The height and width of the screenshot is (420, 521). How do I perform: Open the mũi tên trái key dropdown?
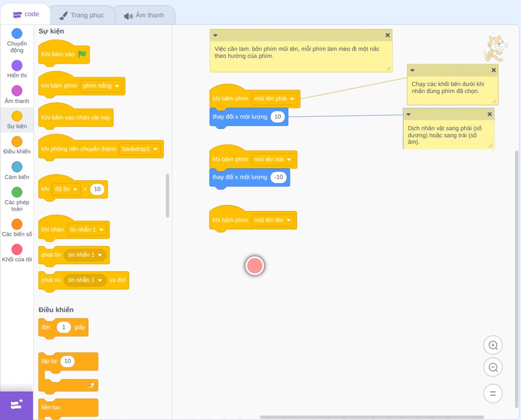[x=272, y=159]
